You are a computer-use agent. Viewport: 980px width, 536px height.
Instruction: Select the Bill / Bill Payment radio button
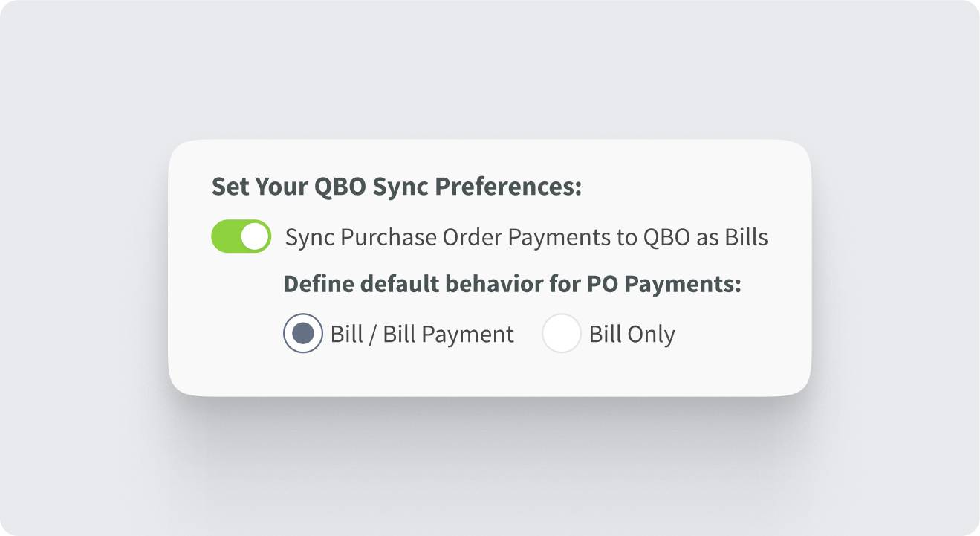click(x=303, y=333)
